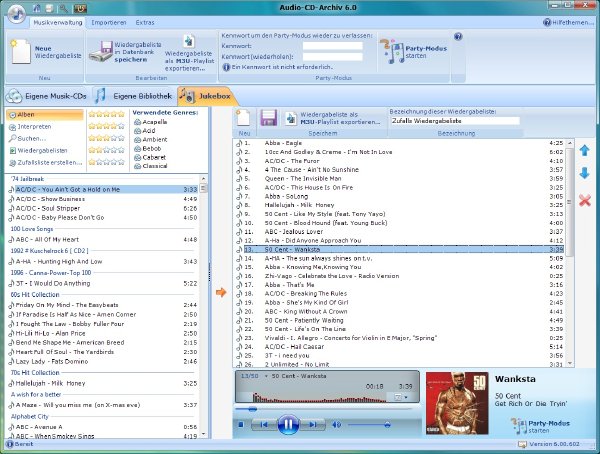600x454 pixels.
Task: Move selected track up with blue arrow
Action: [x=584, y=150]
